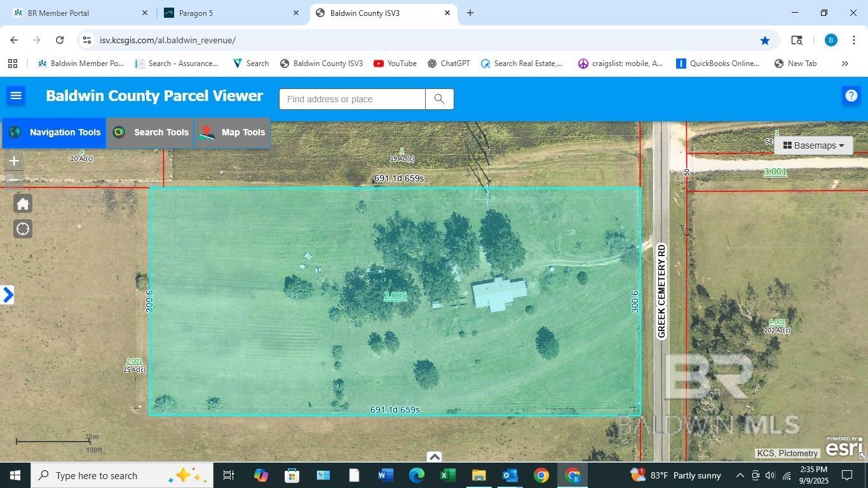Click the Find address or place field
Image resolution: width=868 pixels, height=488 pixels.
click(x=352, y=99)
